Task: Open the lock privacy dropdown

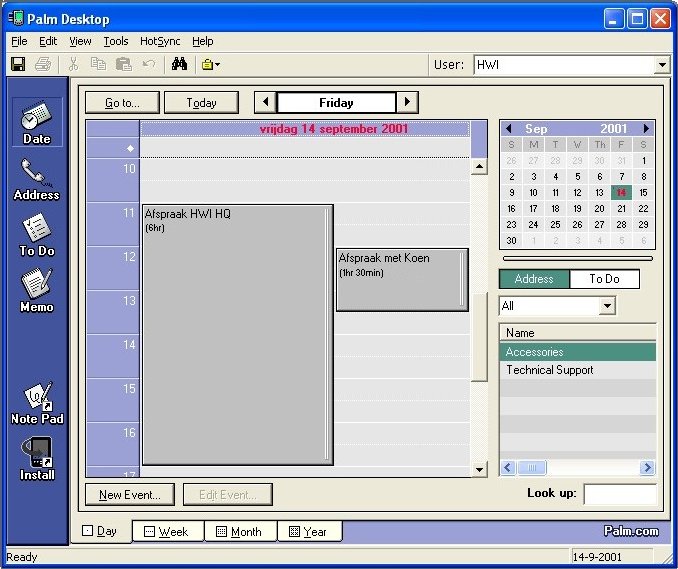Action: pos(210,65)
